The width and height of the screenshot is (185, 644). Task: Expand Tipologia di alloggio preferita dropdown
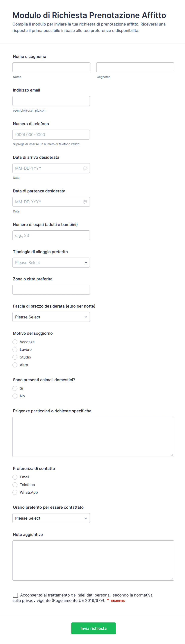[x=51, y=263]
